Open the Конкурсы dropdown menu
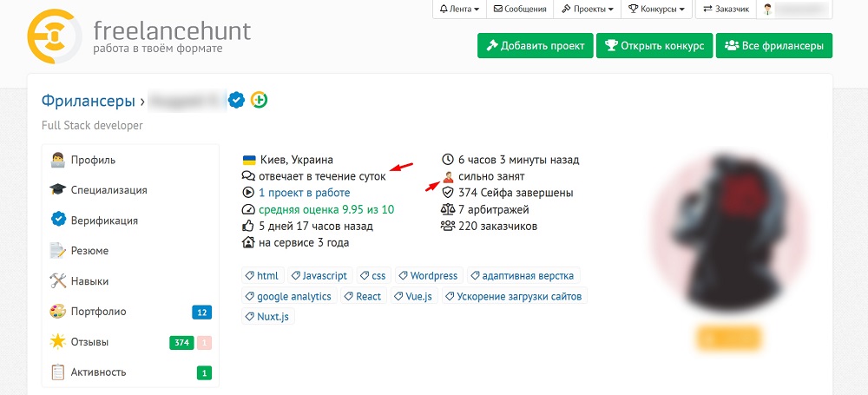 tap(656, 9)
